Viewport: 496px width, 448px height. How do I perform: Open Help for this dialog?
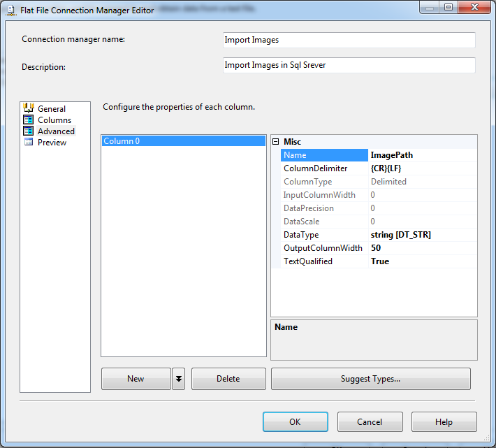tap(444, 421)
